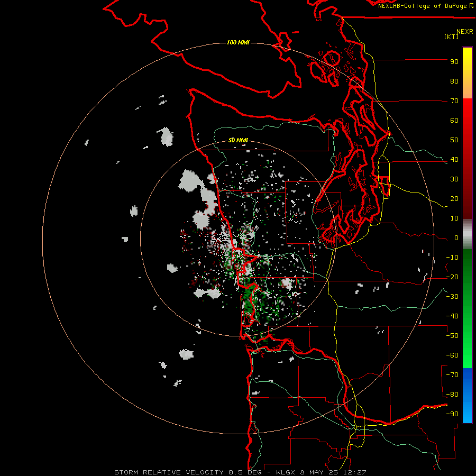Click the NEXLAB-College of DuPage header text
Image resolution: width=476 pixels, height=476 pixels.
click(423, 6)
